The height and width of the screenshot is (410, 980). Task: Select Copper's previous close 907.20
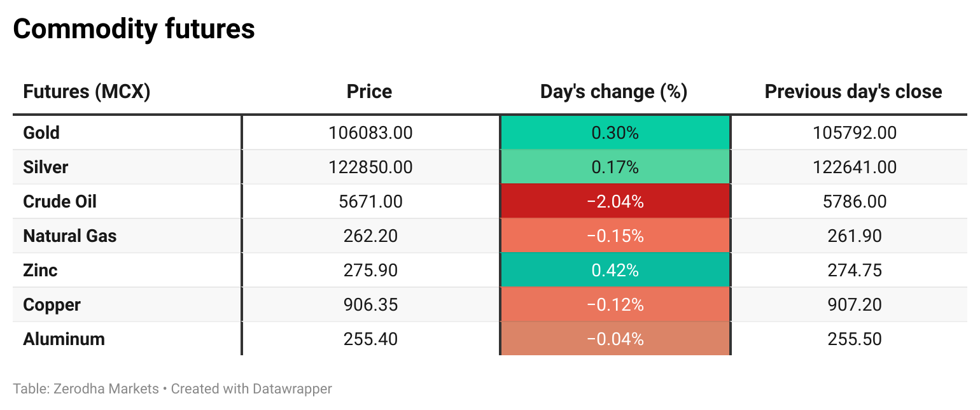[855, 305]
